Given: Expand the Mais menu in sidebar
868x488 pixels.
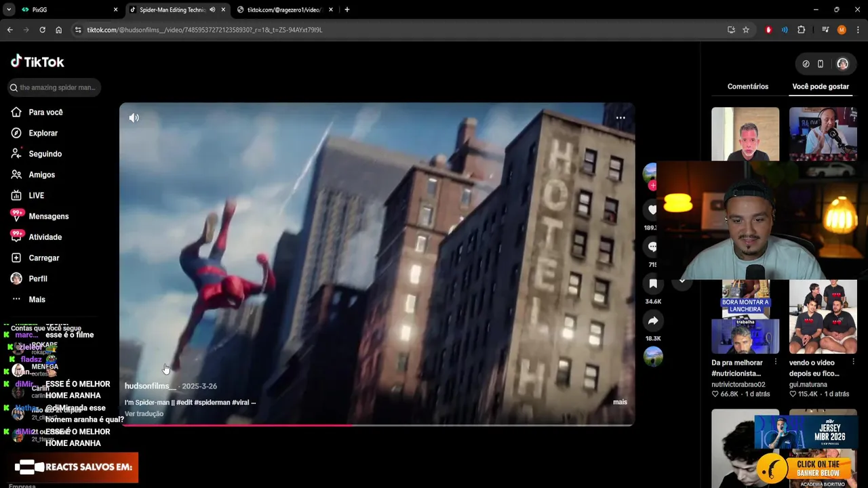Looking at the screenshot, I should (x=37, y=300).
